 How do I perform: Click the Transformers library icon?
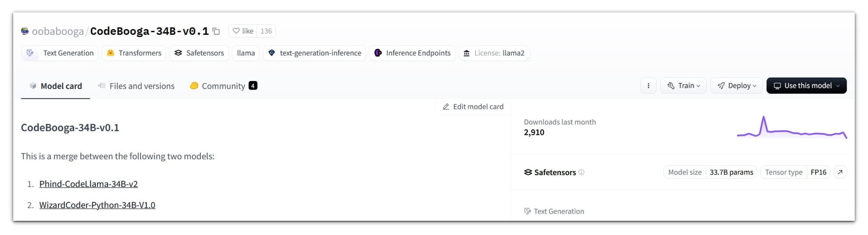[x=110, y=53]
